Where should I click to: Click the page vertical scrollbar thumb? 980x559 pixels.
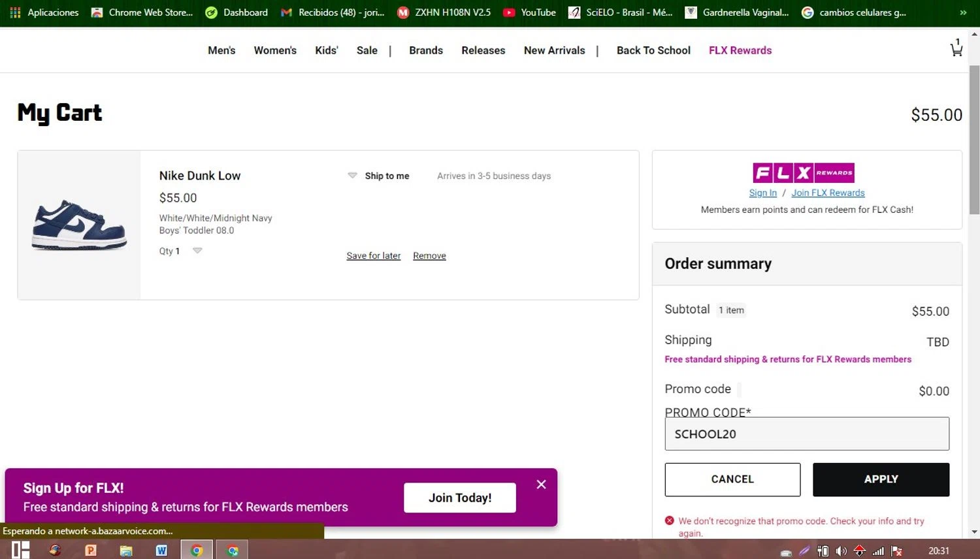click(x=974, y=139)
